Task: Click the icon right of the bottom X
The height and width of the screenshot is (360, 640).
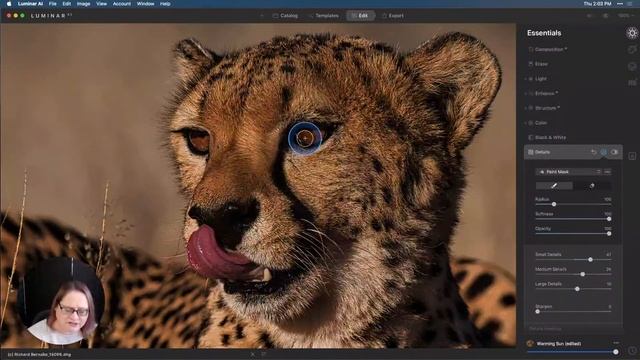Action: coord(264,354)
